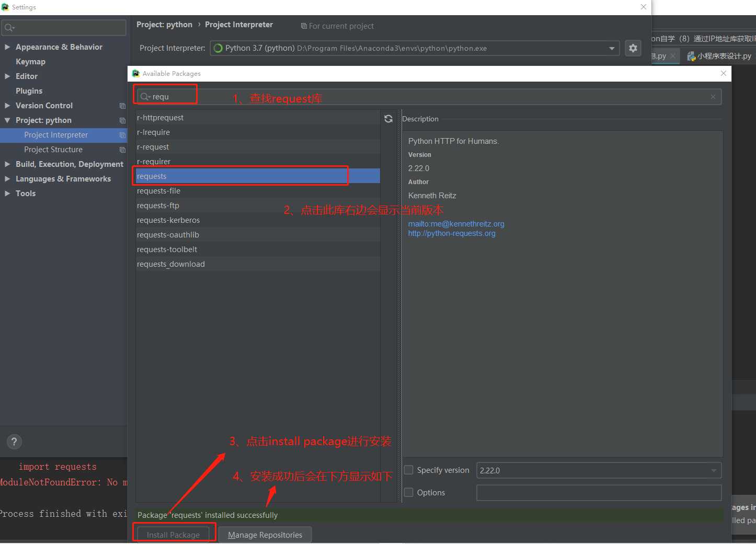Viewport: 756px width, 544px height.
Task: Click into the Settings search field
Action: 64,28
